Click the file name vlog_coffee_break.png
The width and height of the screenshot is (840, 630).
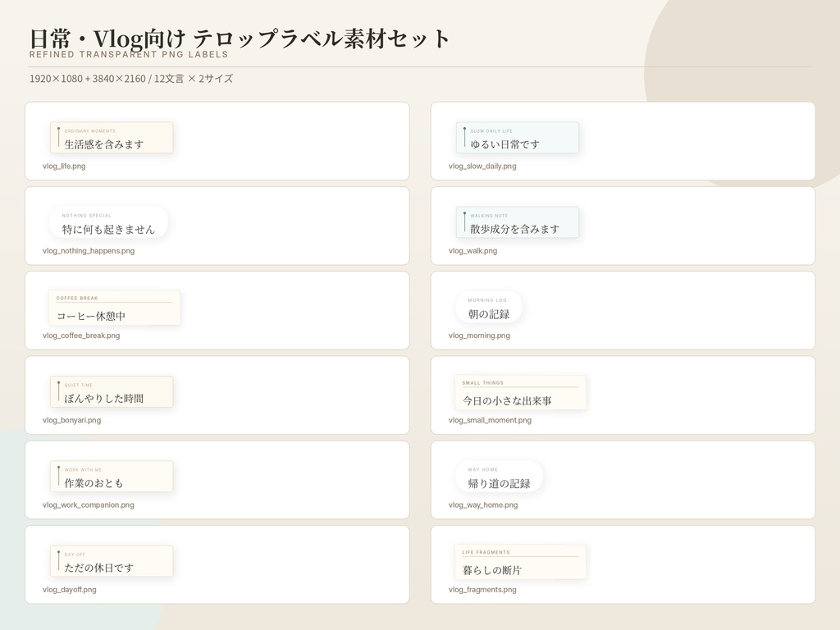pos(81,336)
